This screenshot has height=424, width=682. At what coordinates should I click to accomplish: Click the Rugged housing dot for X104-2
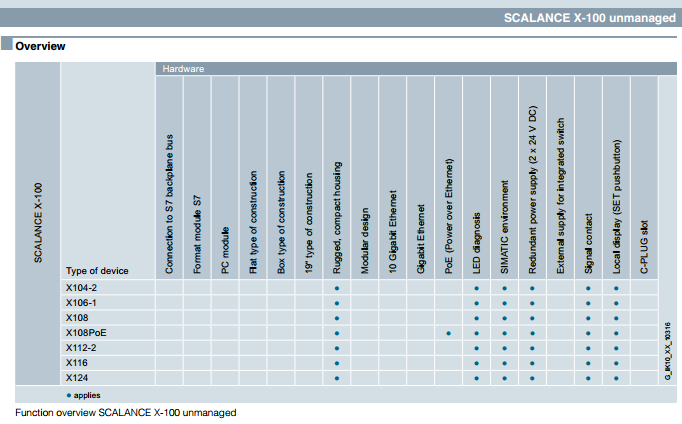coord(337,288)
